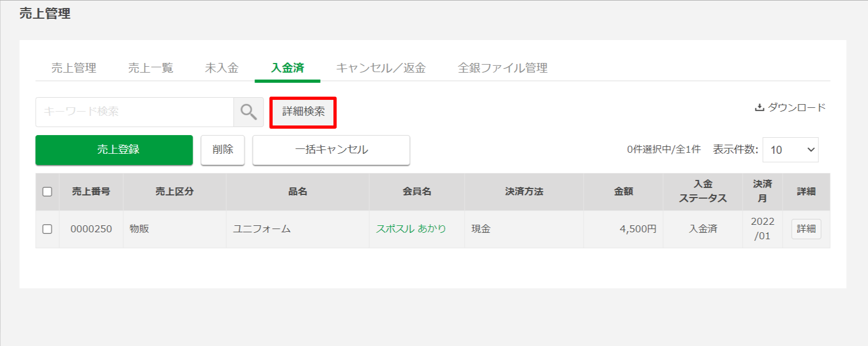This screenshot has height=346, width=868.
Task: Click the ダウンロード download link
Action: click(790, 107)
